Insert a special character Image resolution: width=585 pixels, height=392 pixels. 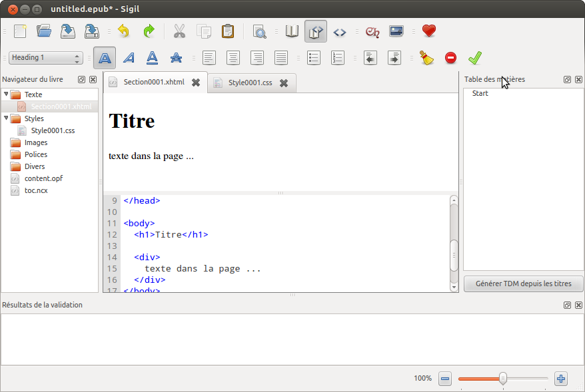click(x=372, y=32)
